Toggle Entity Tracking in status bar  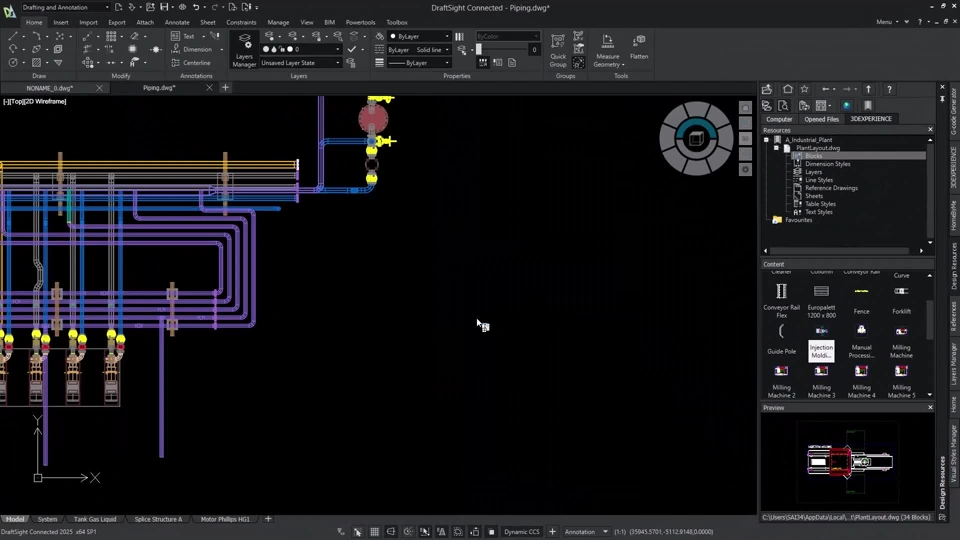tap(441, 531)
